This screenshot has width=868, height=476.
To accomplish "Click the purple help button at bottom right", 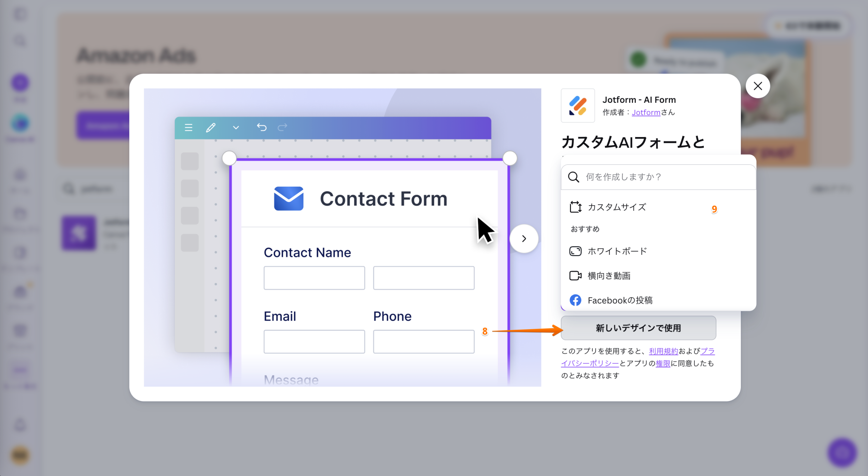I will coord(842,453).
